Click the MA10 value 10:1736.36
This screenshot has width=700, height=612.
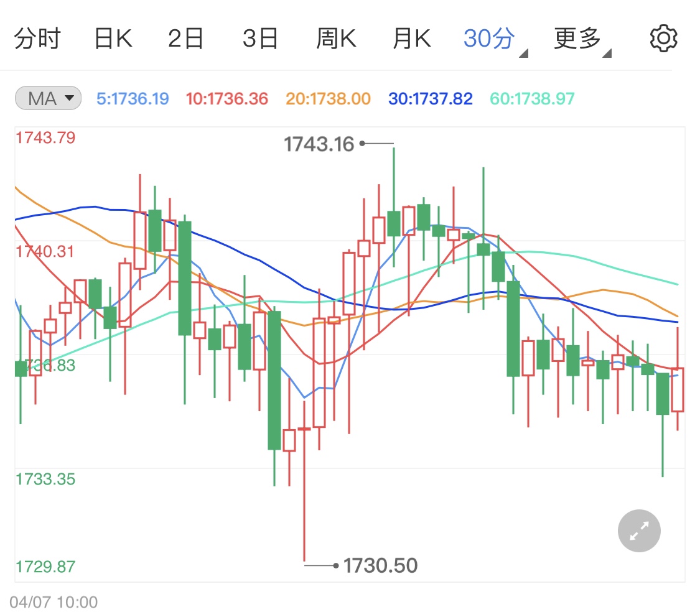click(226, 99)
